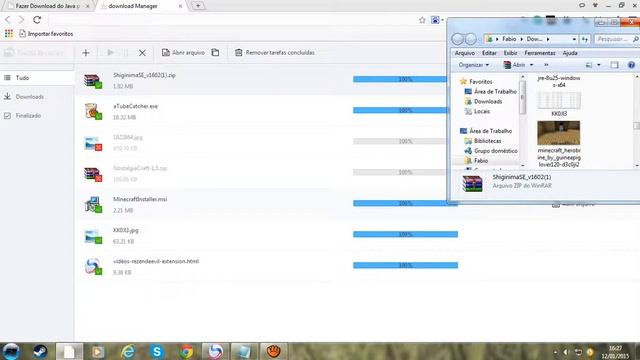Screen dimensions: 640x360
Task: Select ShiginimaSE_v1602(1).zip file name in the download list
Action: [x=144, y=75]
